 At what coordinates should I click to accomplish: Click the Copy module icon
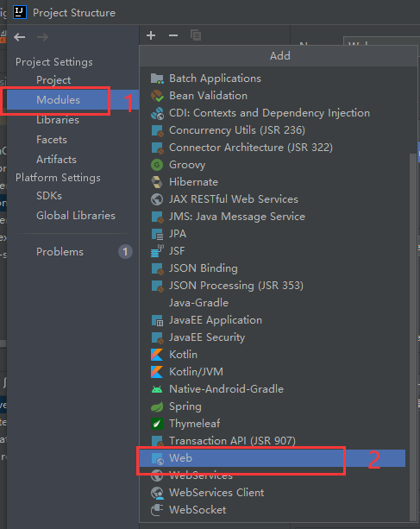tap(196, 35)
